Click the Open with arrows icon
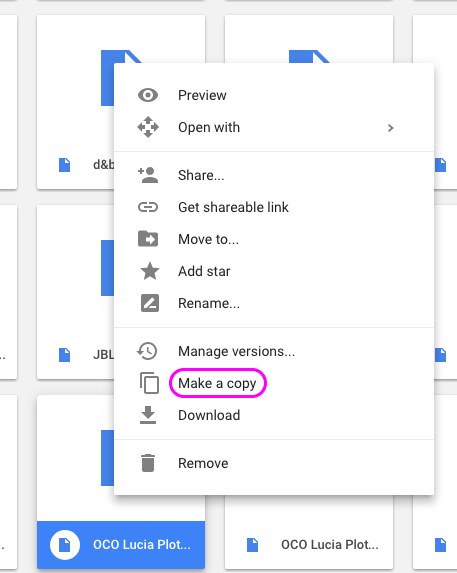This screenshot has height=573, width=457. click(148, 127)
